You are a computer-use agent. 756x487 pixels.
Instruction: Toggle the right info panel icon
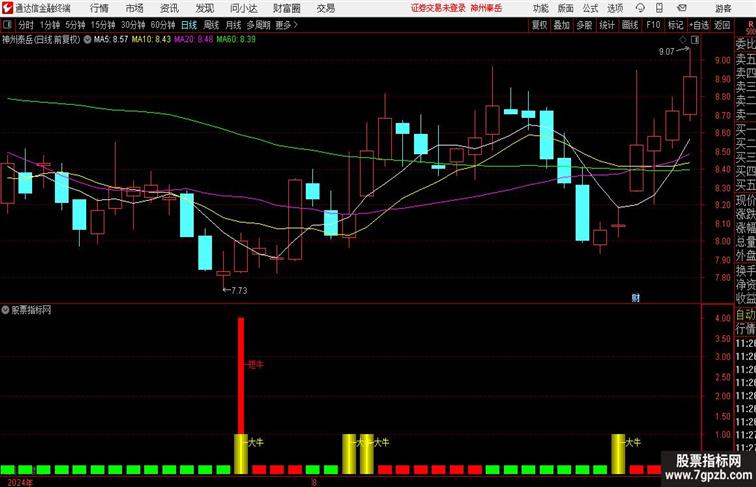695,40
